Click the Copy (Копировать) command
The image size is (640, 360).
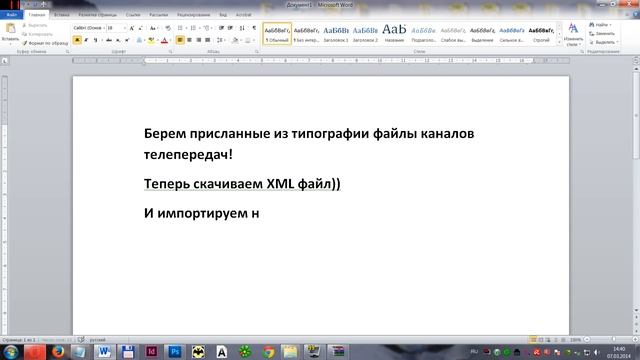pos(37,34)
